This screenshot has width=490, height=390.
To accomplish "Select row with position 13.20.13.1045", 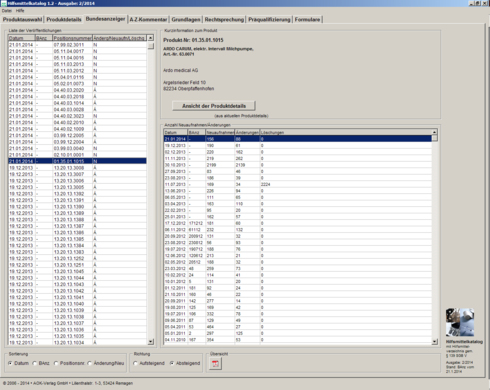I will [77, 271].
